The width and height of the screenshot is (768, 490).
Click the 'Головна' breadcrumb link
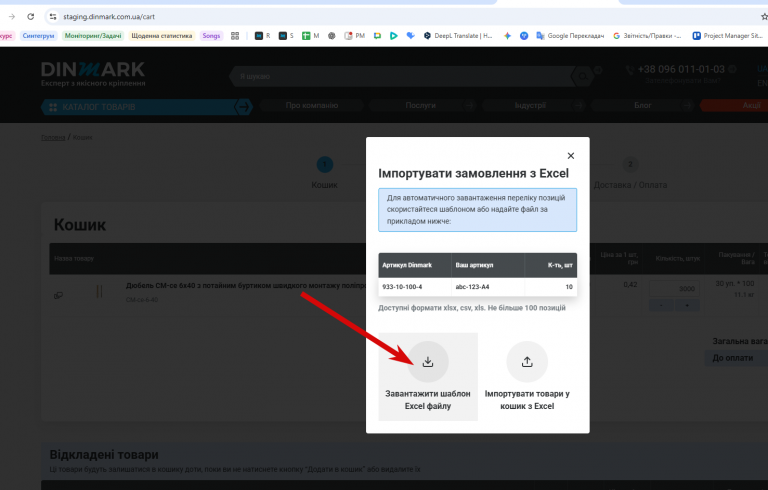coord(53,138)
